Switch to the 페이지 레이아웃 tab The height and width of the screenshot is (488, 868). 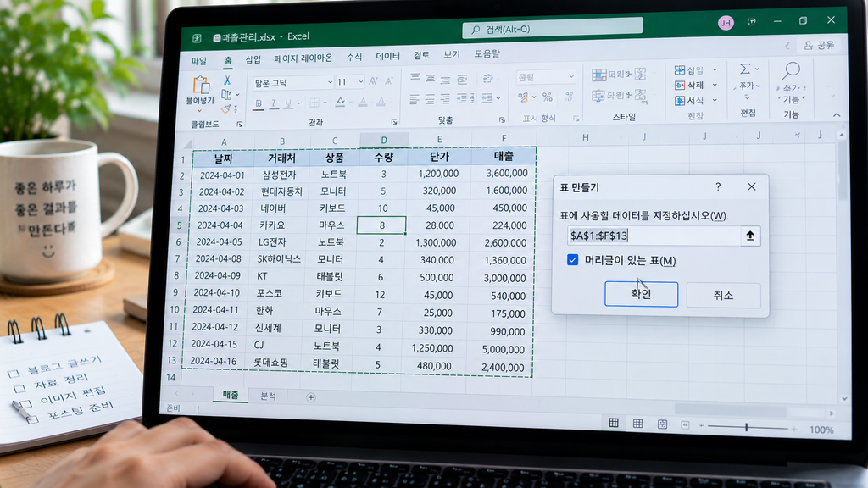point(303,58)
